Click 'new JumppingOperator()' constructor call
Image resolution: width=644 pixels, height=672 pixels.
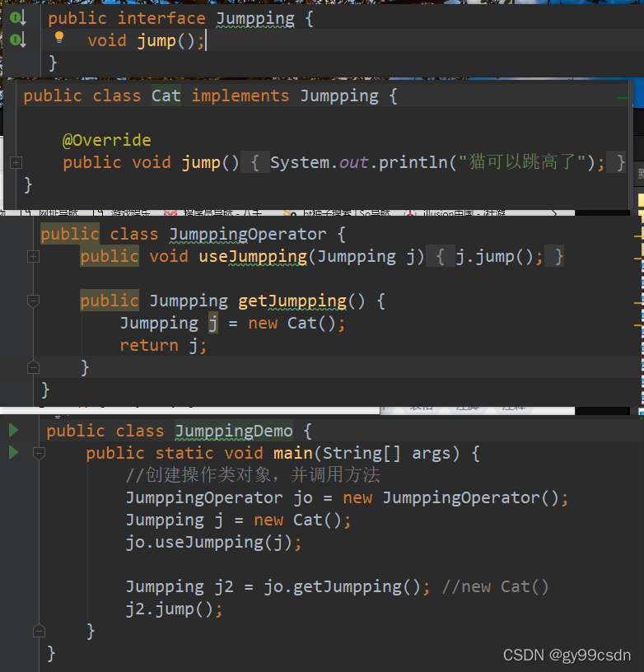pos(450,498)
